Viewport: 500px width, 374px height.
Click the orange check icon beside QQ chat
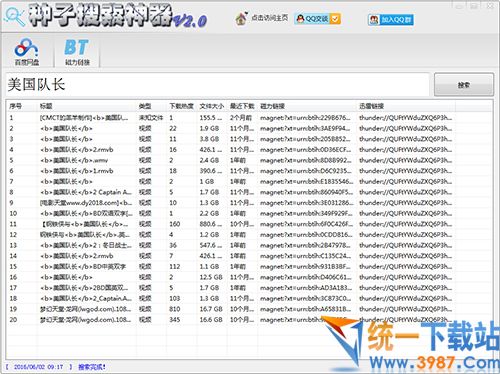click(x=335, y=19)
